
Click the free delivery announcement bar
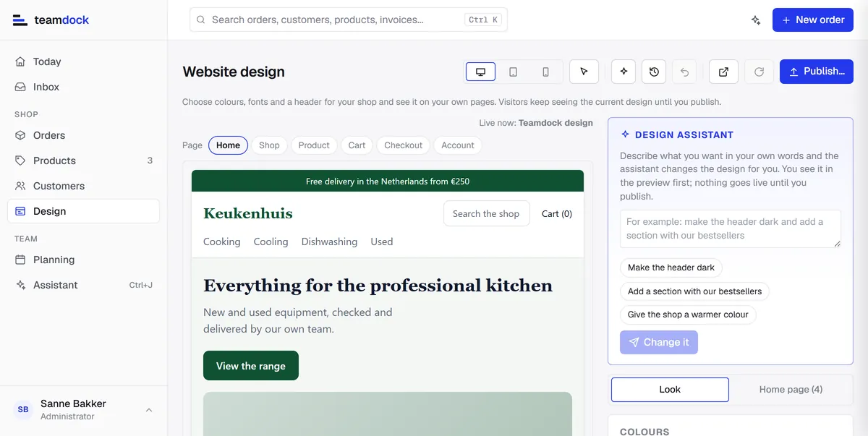coord(388,181)
